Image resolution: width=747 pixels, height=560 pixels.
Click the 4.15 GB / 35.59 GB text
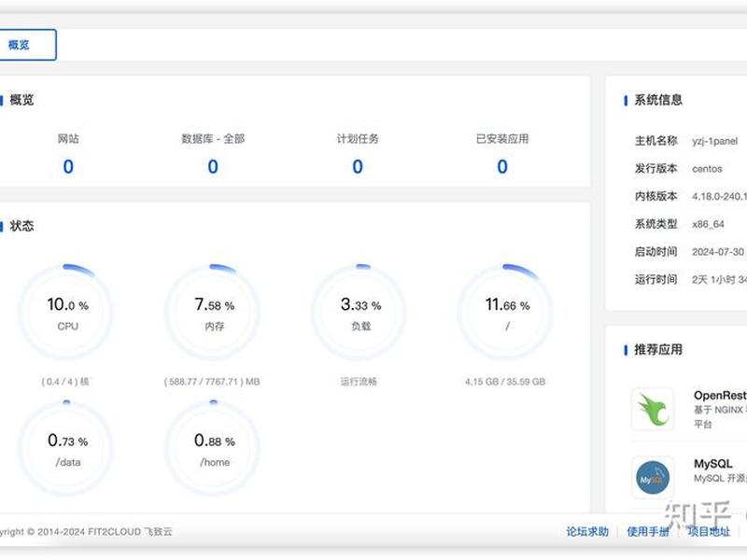[x=505, y=382]
